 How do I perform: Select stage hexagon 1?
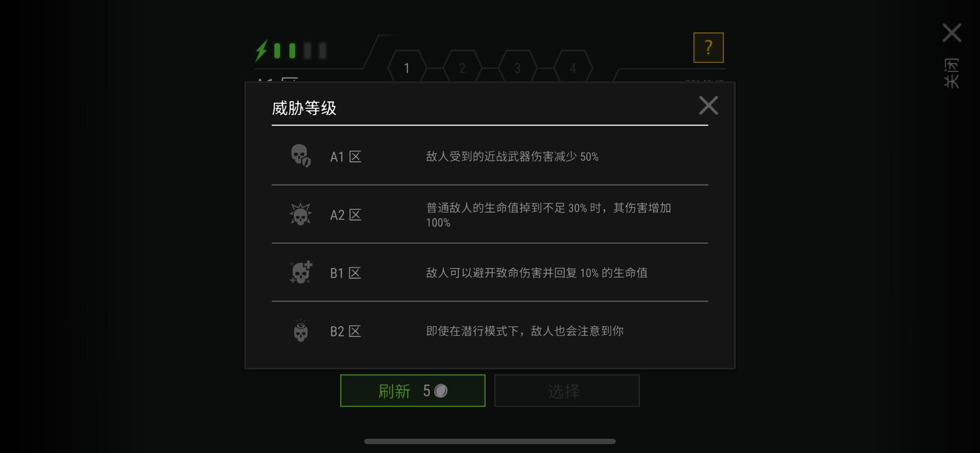[x=407, y=68]
